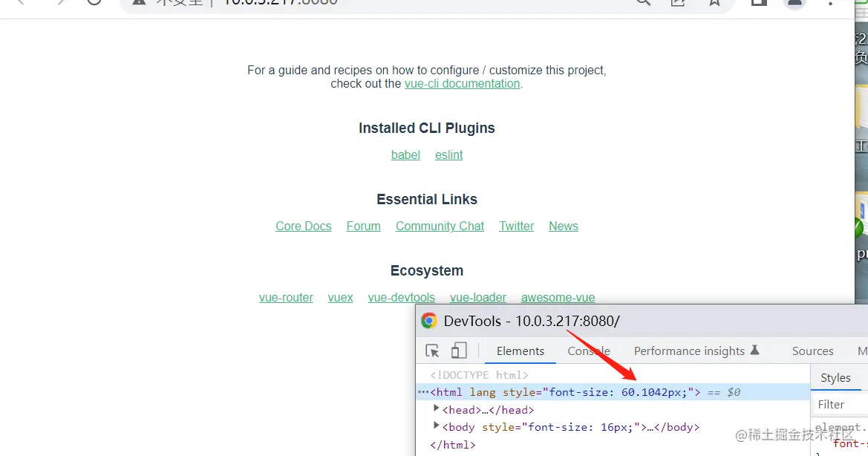
Task: Select the Styles pane tab
Action: pyautogui.click(x=835, y=377)
